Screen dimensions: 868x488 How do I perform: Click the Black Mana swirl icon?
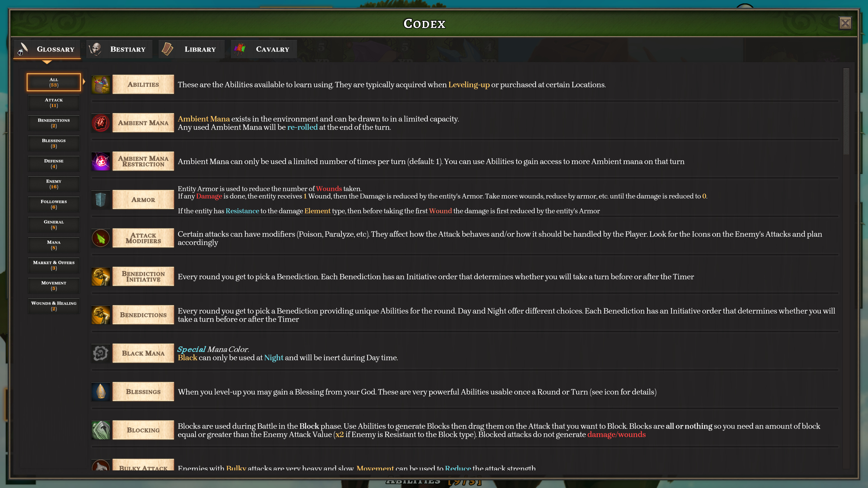coord(100,353)
